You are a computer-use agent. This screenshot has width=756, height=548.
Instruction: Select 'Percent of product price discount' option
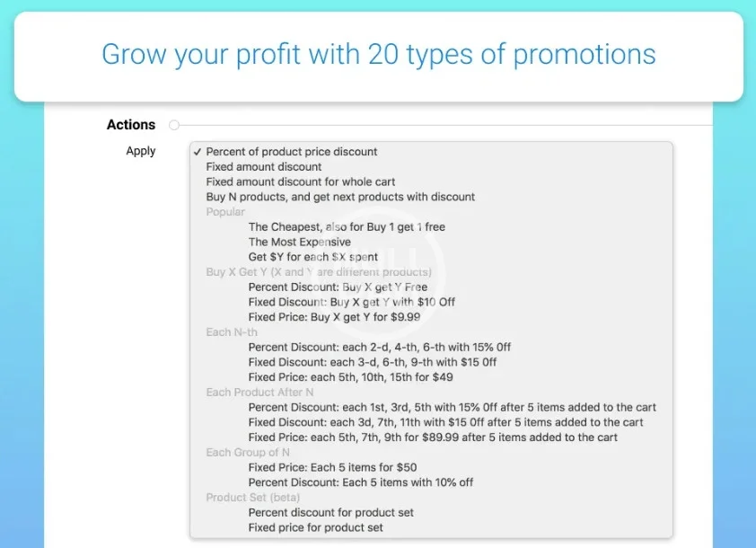point(291,152)
